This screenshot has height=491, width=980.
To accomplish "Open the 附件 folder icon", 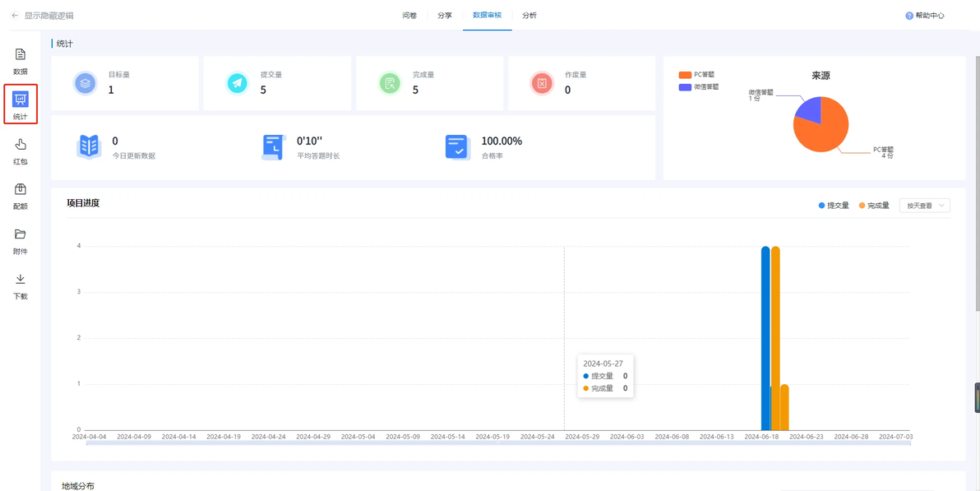I will point(20,234).
